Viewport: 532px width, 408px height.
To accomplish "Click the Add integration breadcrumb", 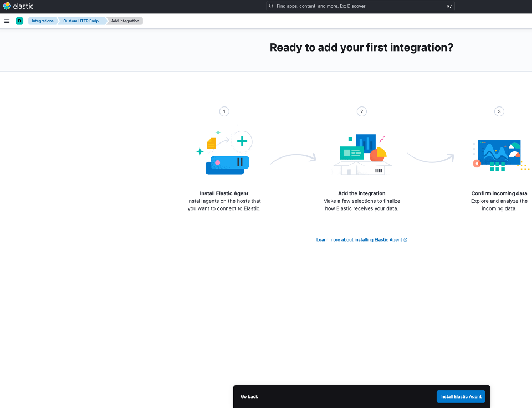I will [x=125, y=21].
